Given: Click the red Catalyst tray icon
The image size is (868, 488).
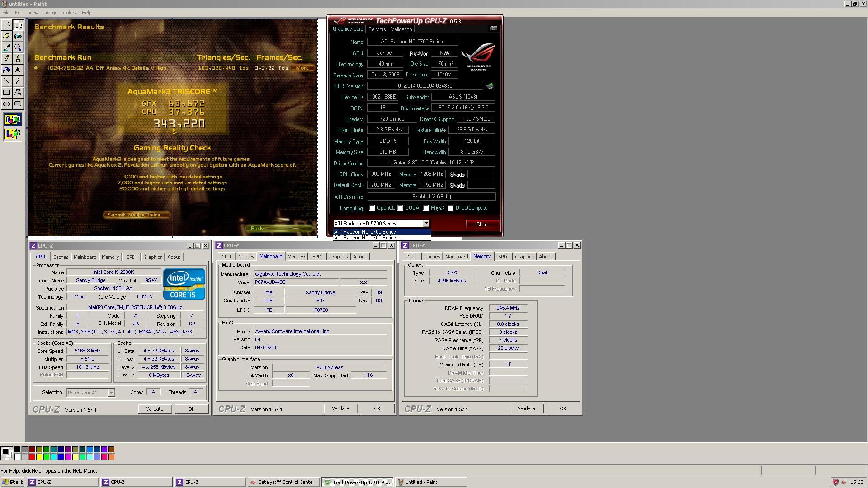Looking at the screenshot, I should coord(844,482).
